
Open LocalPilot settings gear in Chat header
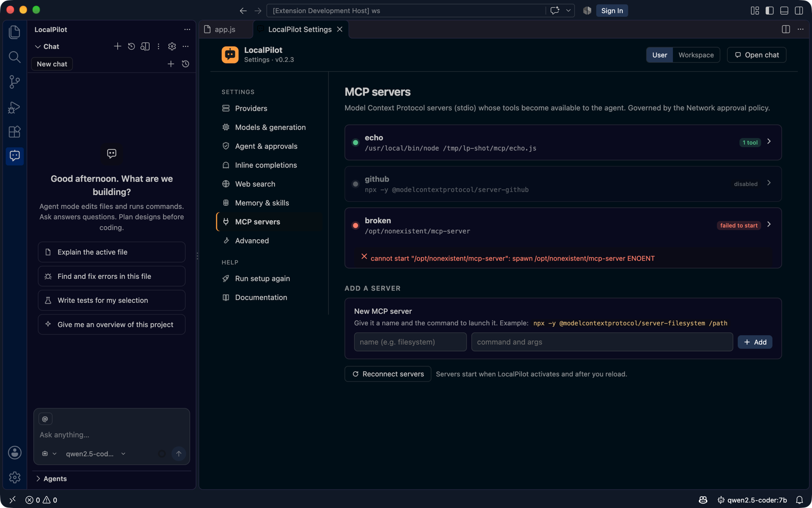172,46
